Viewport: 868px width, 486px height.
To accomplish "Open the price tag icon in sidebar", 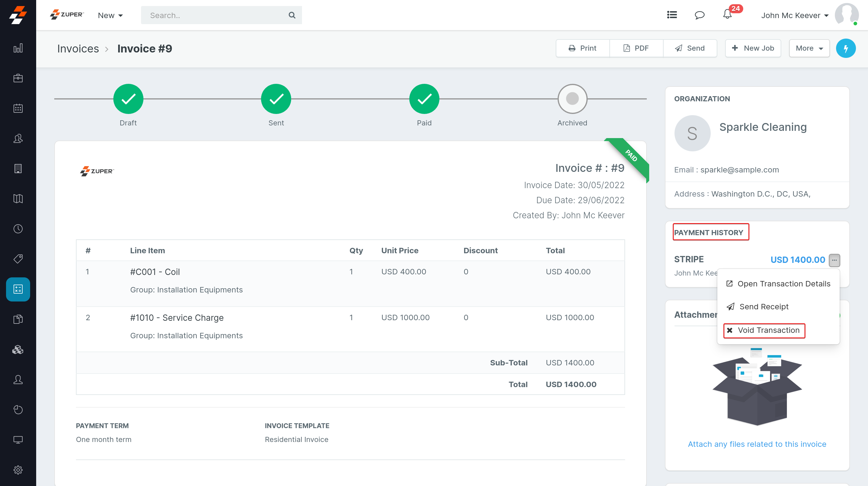I will click(18, 259).
